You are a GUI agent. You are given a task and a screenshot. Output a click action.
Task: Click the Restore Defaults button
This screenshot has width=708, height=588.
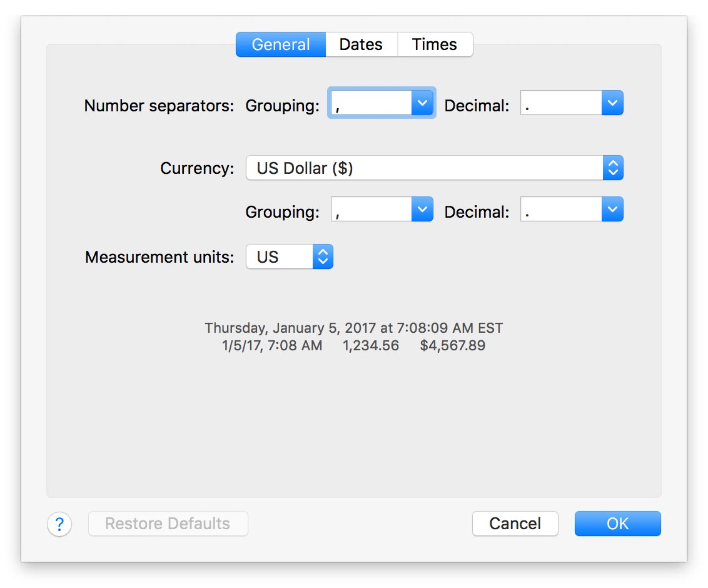click(168, 524)
